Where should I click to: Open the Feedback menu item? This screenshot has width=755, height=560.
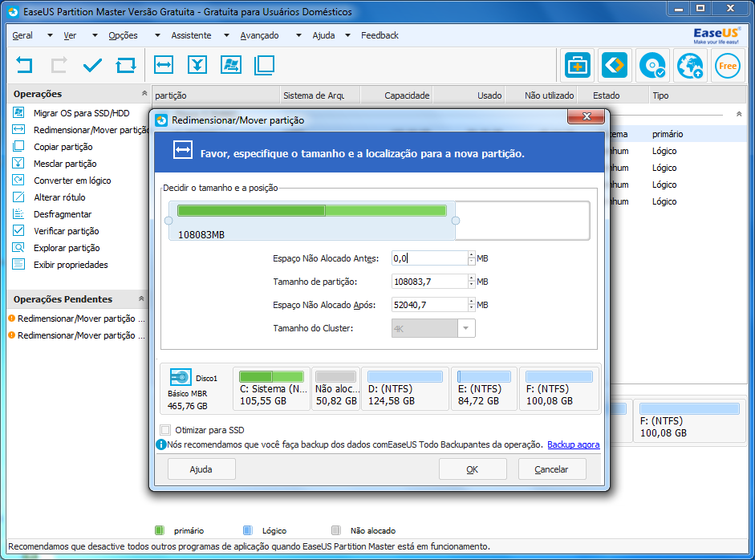(x=380, y=35)
